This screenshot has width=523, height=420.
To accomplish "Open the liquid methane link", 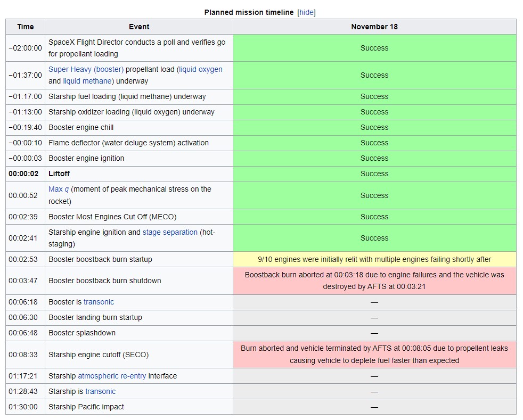I will tap(87, 81).
